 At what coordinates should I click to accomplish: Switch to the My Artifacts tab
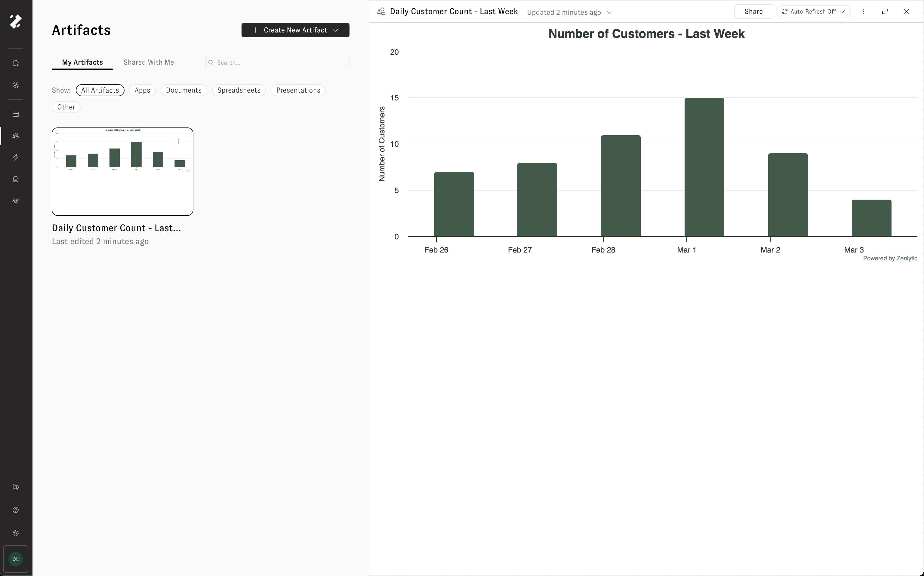[x=82, y=63]
